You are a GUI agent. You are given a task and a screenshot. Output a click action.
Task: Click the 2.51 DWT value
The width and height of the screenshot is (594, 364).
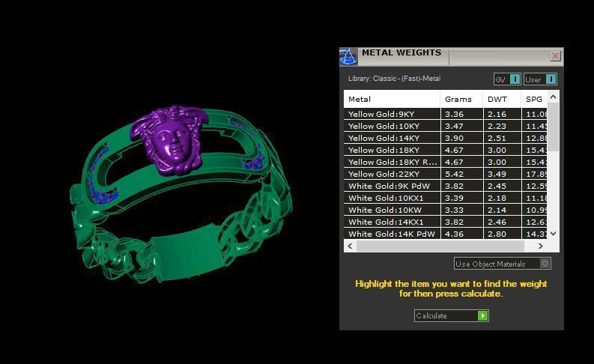click(497, 139)
